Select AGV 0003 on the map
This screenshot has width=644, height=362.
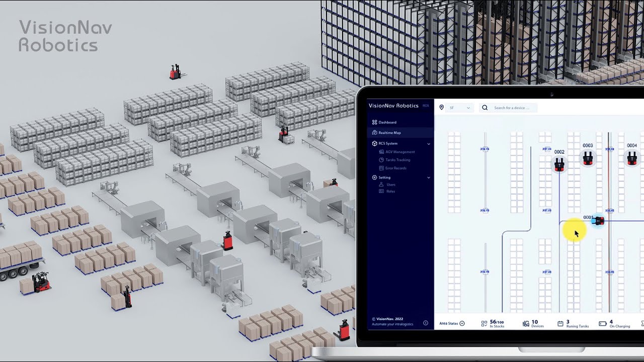tap(587, 158)
